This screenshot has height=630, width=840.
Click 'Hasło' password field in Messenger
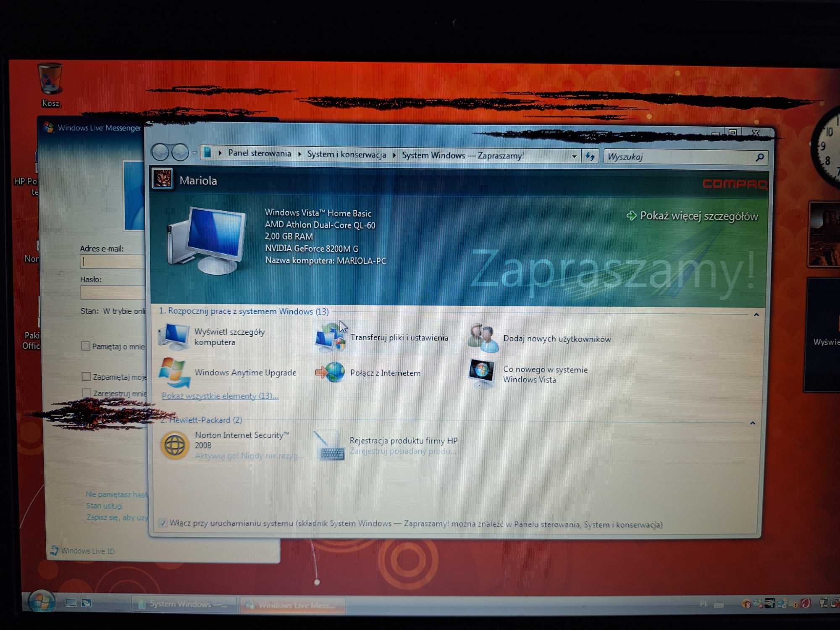pyautogui.click(x=113, y=292)
